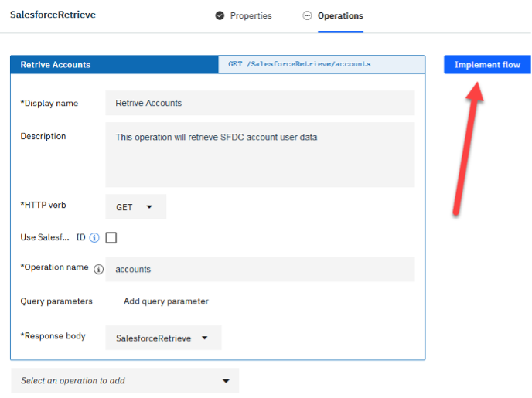
Task: Switch to the Properties tab
Action: pos(251,15)
